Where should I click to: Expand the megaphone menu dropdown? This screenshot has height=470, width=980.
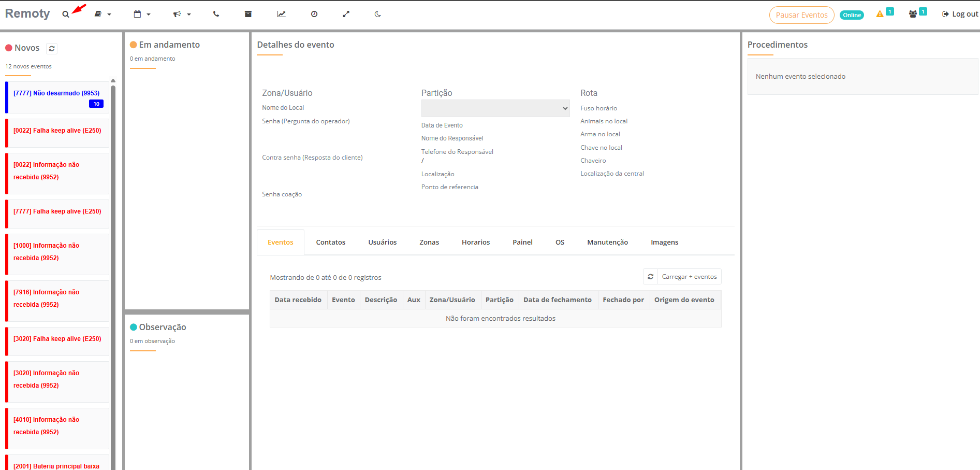click(182, 15)
